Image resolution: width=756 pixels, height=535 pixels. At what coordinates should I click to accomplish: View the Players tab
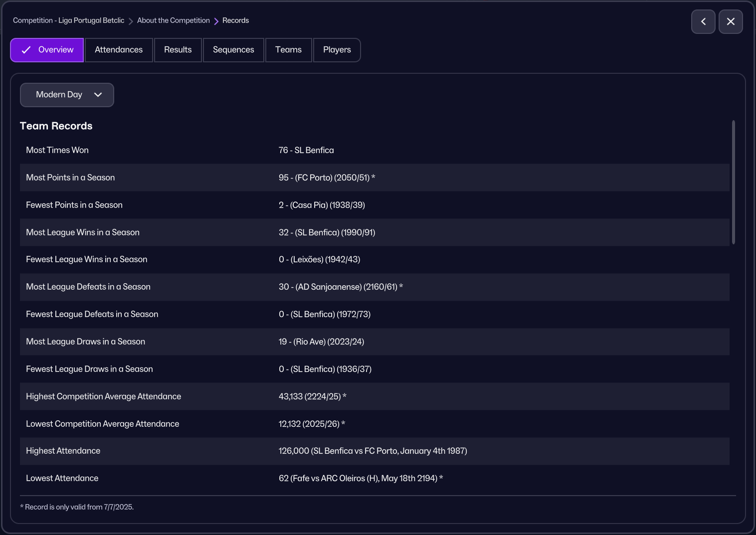(x=337, y=50)
